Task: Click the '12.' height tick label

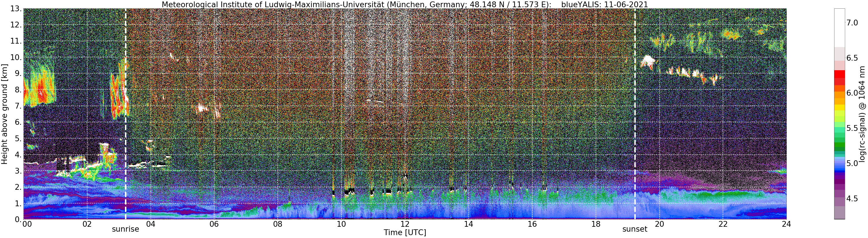Action: (x=16, y=25)
